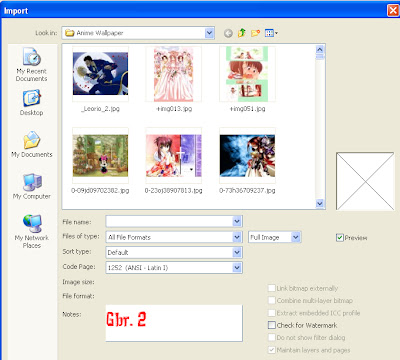Click the +img051.jpg file name
Screen dimensions: 400x360
tap(248, 109)
